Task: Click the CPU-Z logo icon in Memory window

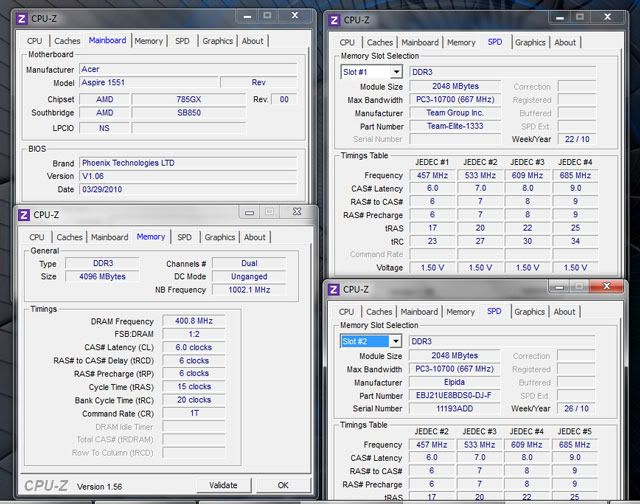Action: click(x=24, y=215)
